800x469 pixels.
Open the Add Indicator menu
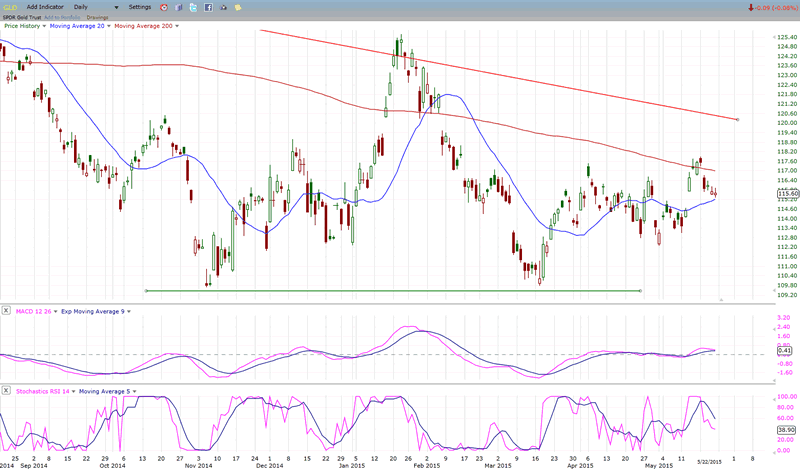pyautogui.click(x=45, y=7)
